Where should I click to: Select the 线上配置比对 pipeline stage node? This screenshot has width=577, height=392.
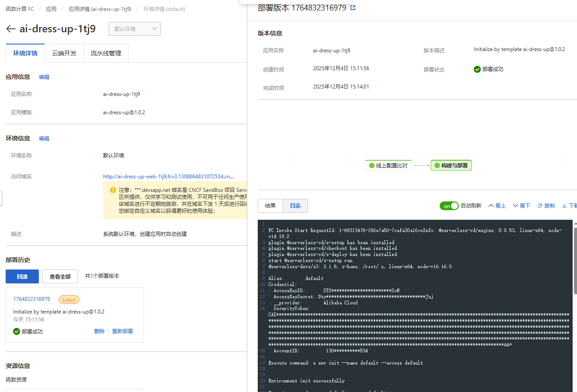[388, 165]
